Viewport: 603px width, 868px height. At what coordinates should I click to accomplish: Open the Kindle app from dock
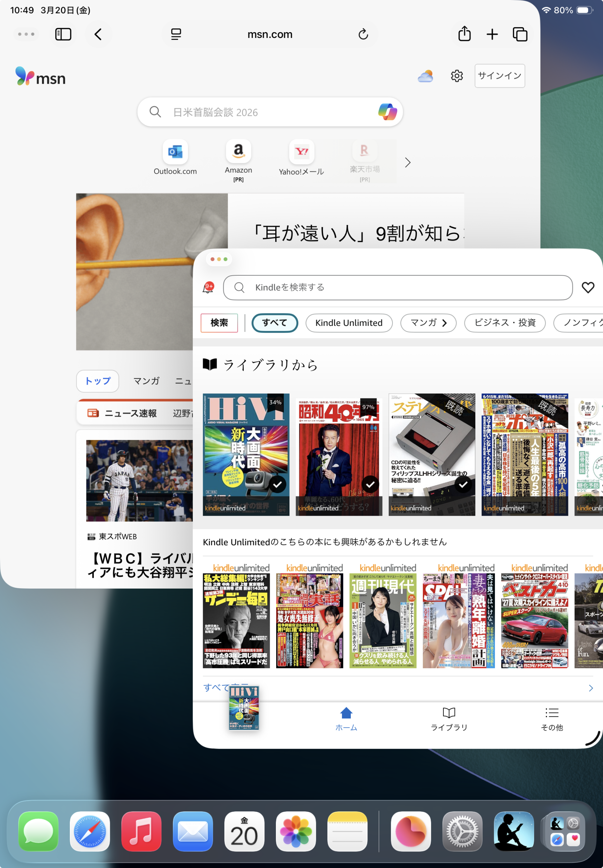point(514,831)
